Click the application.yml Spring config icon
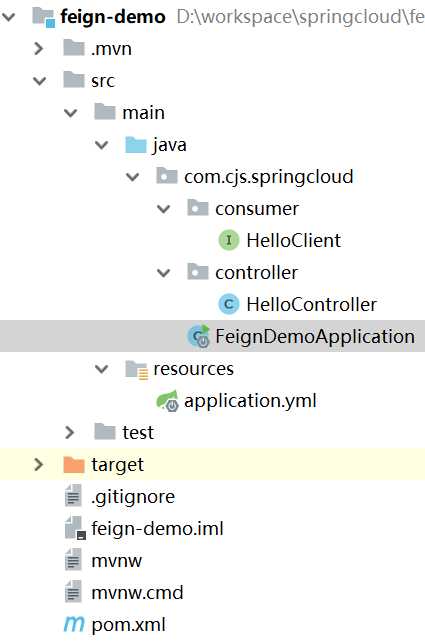Screen dimensions: 425x642 (167, 400)
